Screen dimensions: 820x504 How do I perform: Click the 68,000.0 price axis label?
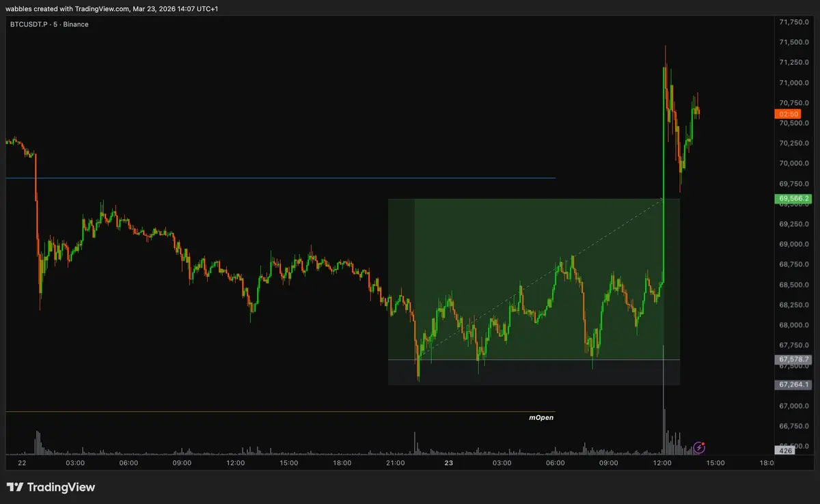coord(794,325)
